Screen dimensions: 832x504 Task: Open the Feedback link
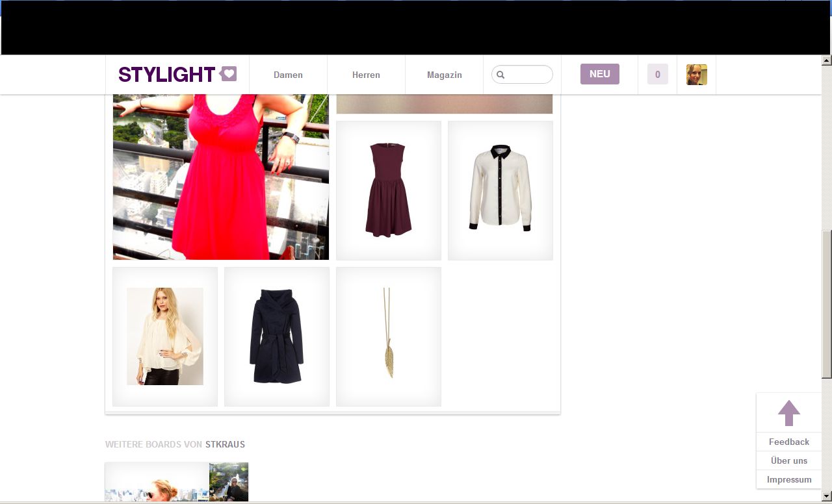click(x=789, y=442)
